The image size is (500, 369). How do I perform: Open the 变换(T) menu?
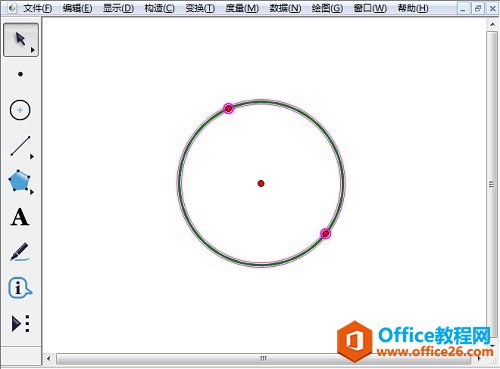(200, 8)
